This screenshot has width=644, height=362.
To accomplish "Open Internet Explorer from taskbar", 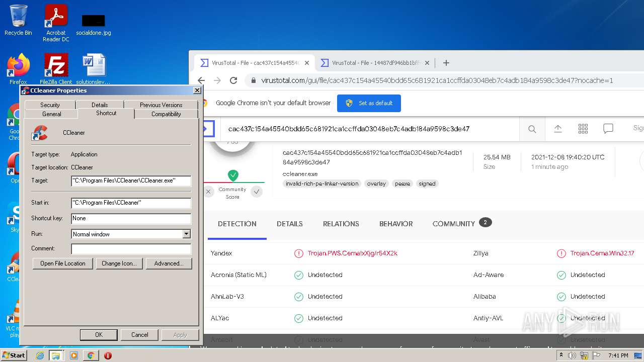I will click(40, 355).
